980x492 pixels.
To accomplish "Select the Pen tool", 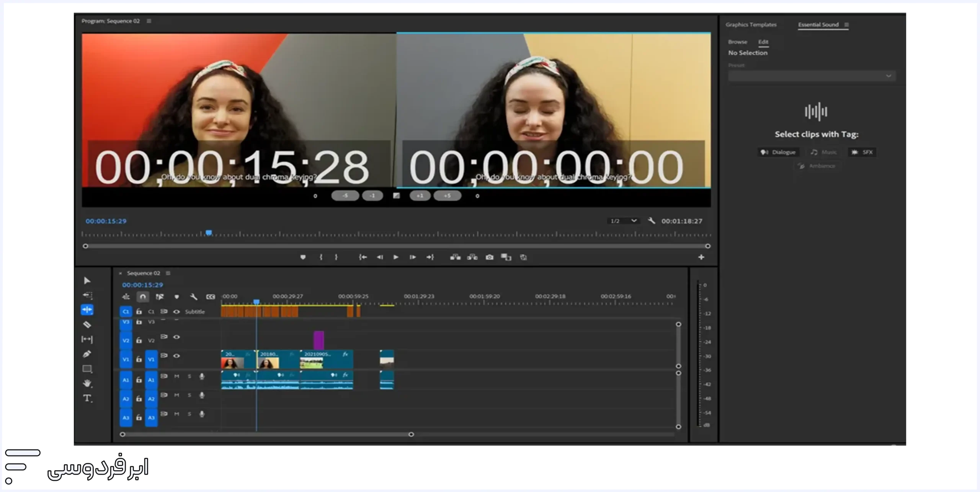I will click(87, 354).
